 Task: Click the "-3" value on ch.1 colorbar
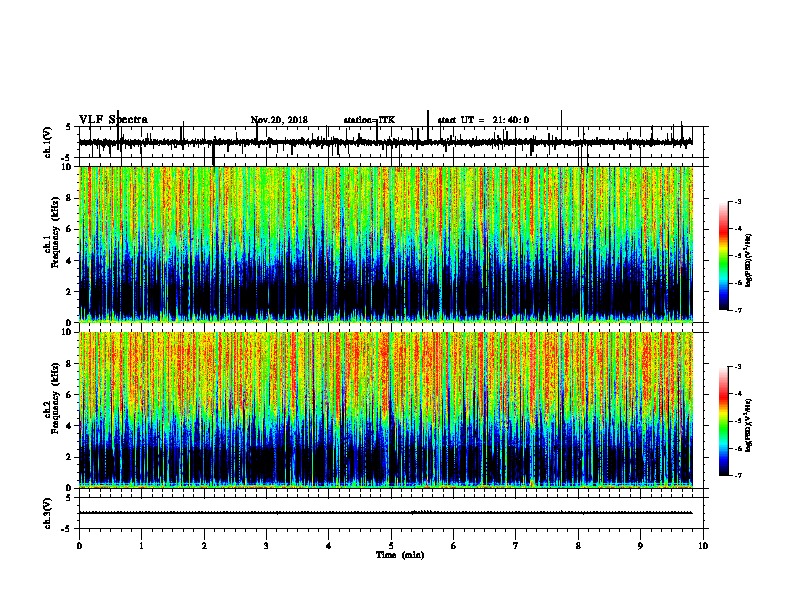(x=738, y=202)
